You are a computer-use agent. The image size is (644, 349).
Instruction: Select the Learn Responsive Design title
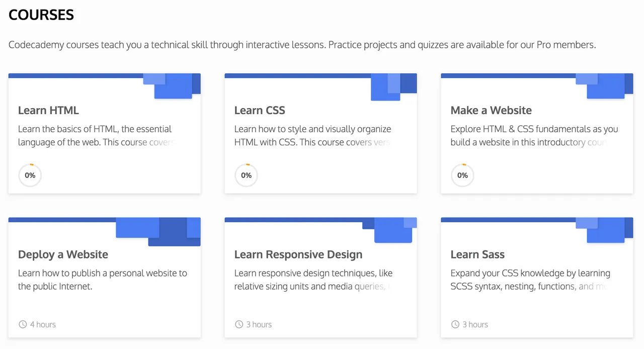298,254
